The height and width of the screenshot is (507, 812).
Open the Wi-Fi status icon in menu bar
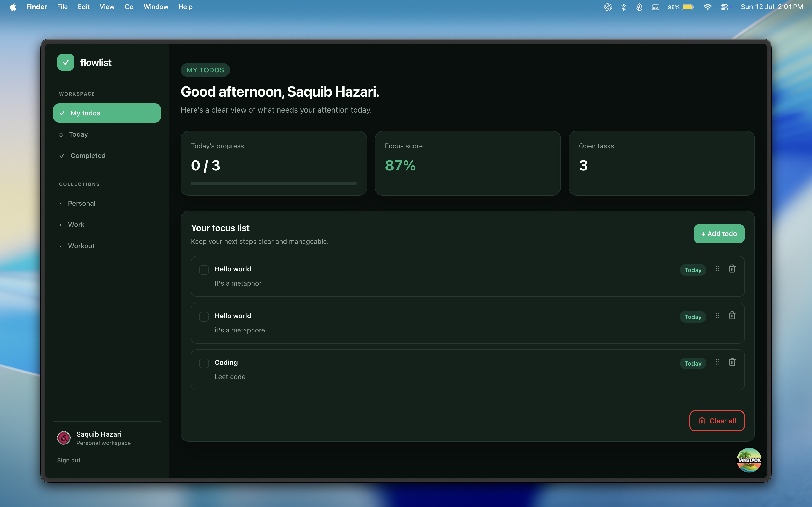(707, 7)
